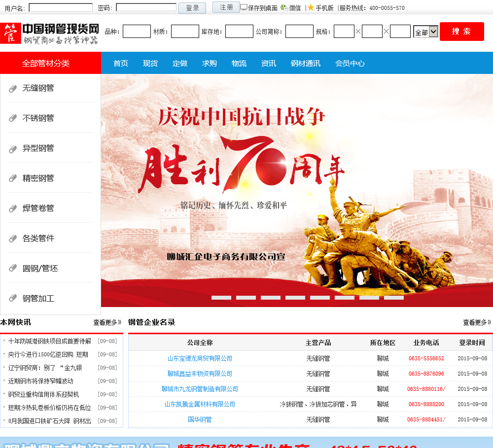This screenshot has width=493, height=448.
Task: Open 求购 in the navigation bar
Action: coord(210,63)
